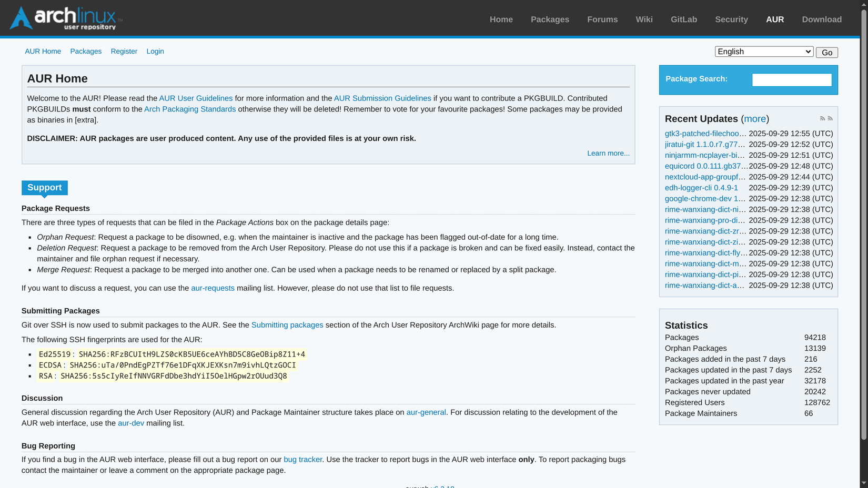The height and width of the screenshot is (488, 868).
Task: Click the Login link
Action: tap(155, 51)
